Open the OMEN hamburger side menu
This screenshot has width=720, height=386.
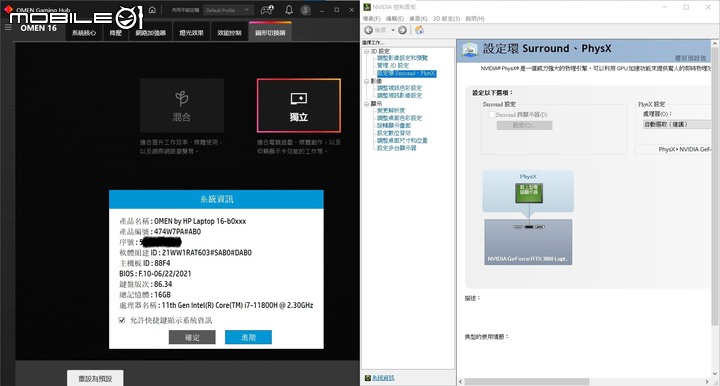point(8,28)
